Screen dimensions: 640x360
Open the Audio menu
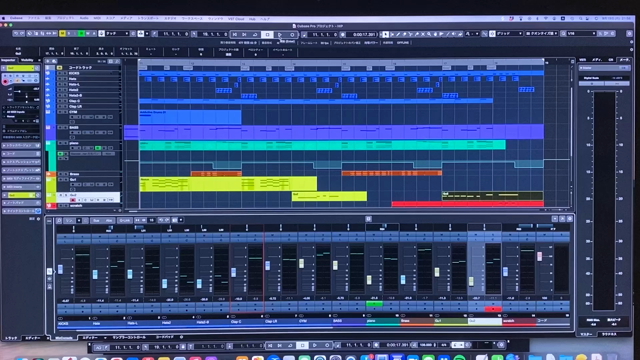pyautogui.click(x=84, y=18)
